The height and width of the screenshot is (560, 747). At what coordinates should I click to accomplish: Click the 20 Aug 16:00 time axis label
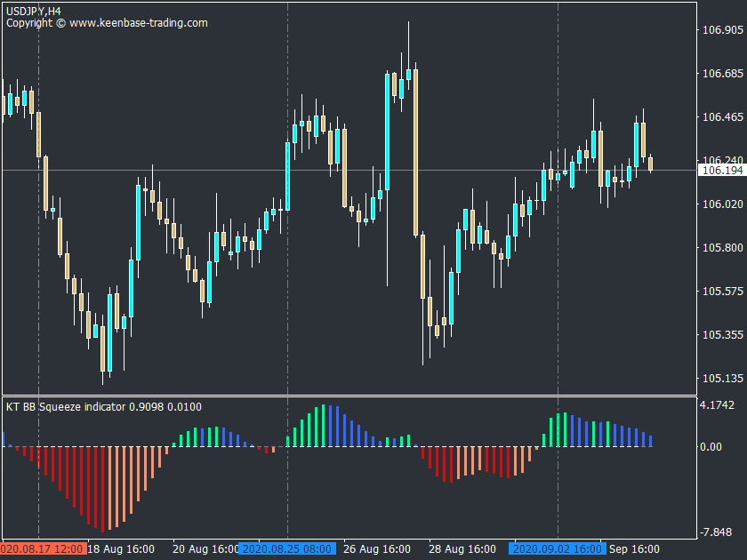pos(205,549)
